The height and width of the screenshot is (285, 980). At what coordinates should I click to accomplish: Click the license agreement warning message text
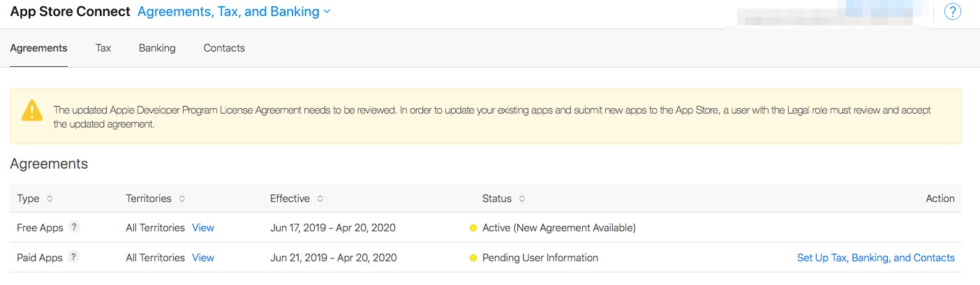[x=492, y=117]
